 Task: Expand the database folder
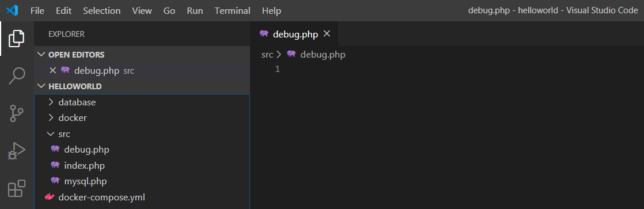(x=51, y=102)
